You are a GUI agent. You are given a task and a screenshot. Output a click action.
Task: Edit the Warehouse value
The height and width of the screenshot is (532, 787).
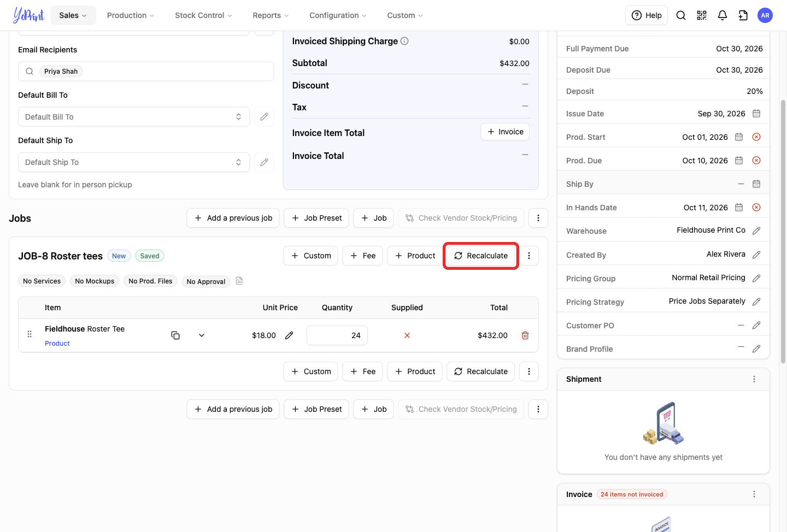(x=756, y=231)
